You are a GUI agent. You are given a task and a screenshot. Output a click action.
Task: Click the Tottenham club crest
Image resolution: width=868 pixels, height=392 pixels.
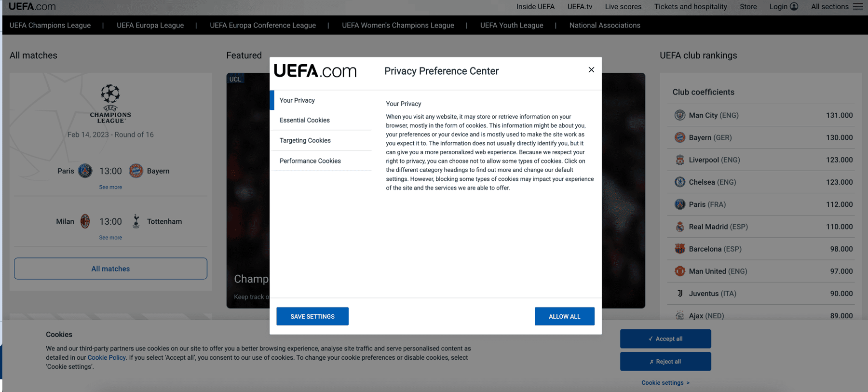click(x=136, y=221)
